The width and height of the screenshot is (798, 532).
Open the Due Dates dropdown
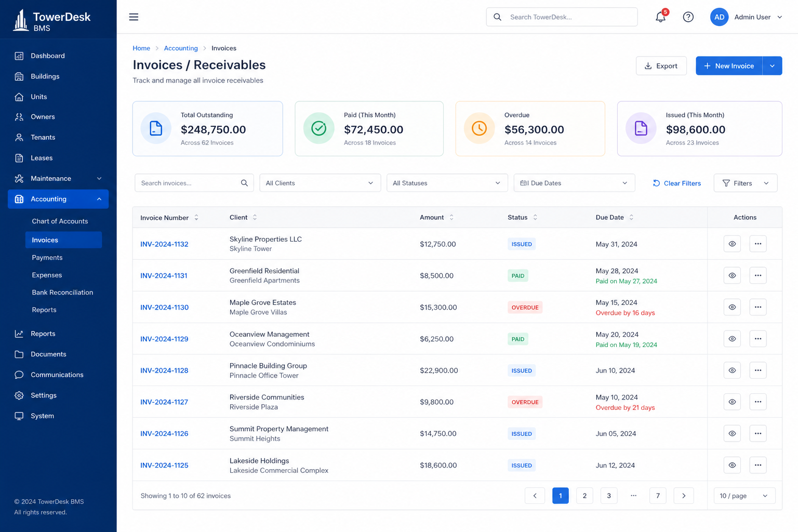tap(574, 183)
